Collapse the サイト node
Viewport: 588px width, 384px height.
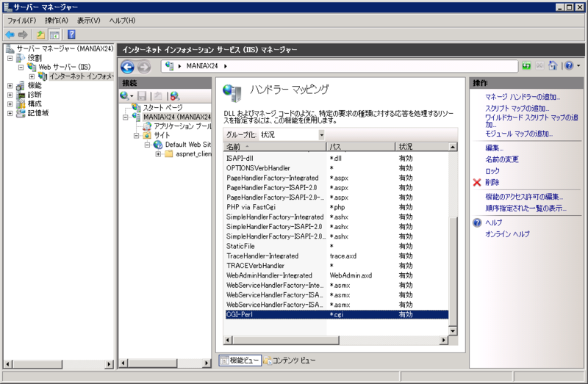click(137, 136)
